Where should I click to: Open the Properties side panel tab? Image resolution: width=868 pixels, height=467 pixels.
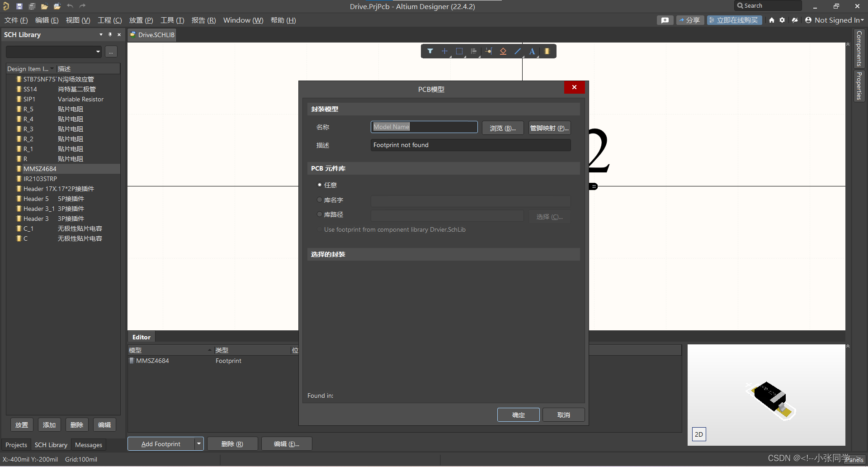click(859, 86)
